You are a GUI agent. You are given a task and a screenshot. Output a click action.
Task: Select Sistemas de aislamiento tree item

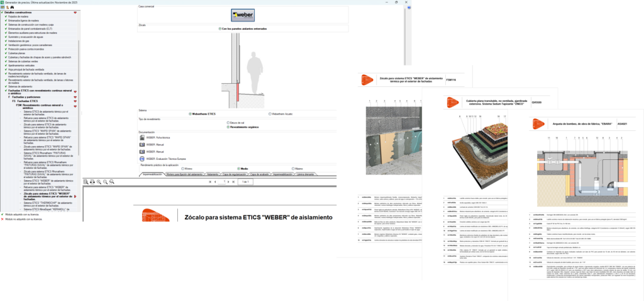(x=20, y=87)
